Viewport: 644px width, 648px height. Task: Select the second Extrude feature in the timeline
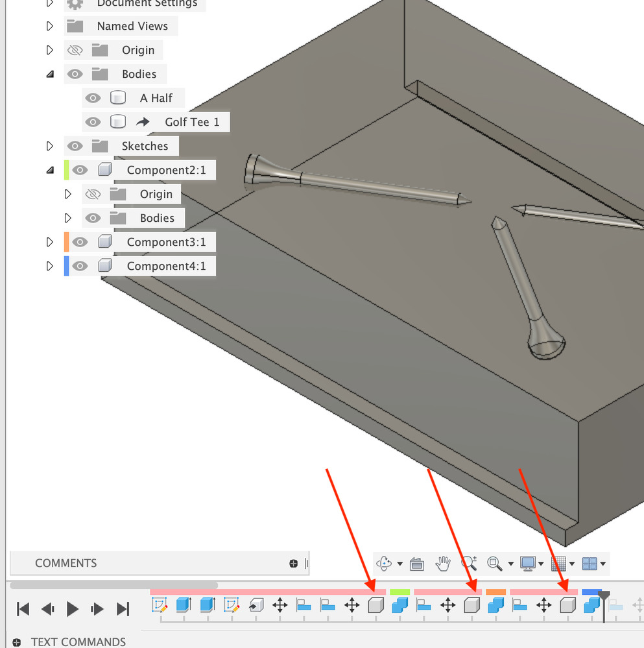tap(208, 605)
